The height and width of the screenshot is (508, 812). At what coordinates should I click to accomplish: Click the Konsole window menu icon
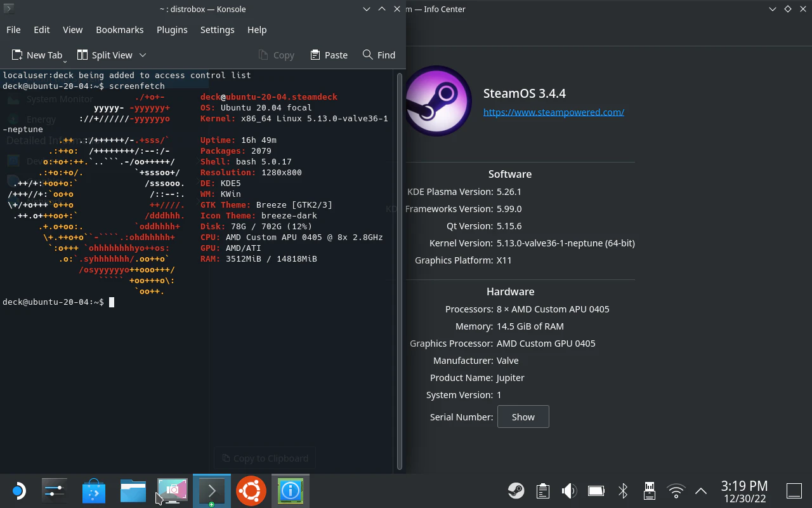pos(8,9)
